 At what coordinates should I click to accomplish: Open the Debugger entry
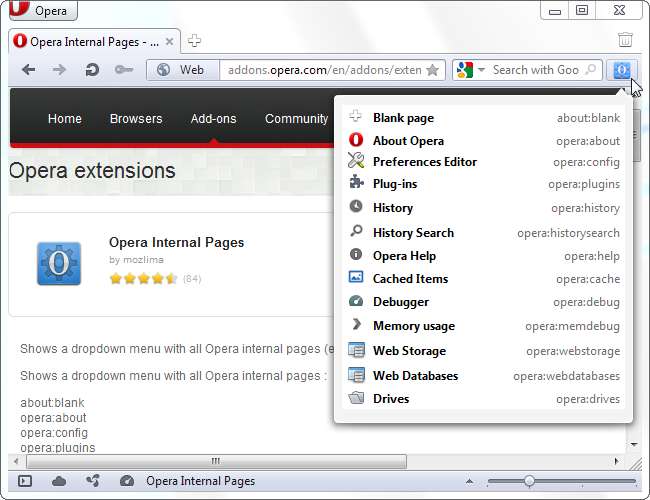click(484, 302)
